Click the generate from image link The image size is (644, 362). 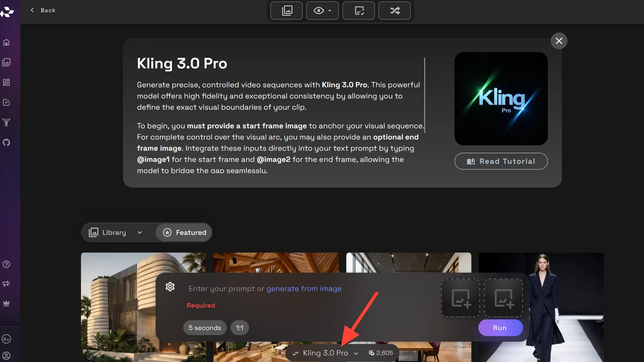[x=304, y=289]
